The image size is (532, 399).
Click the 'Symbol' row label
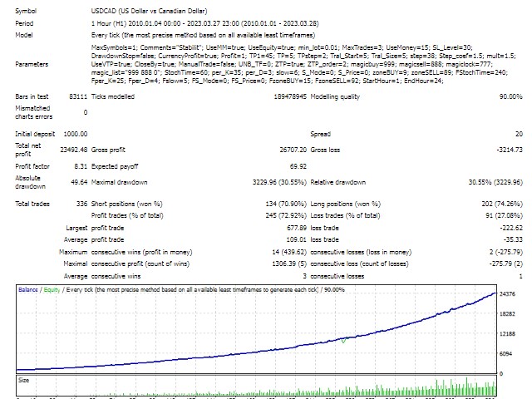tap(26, 11)
